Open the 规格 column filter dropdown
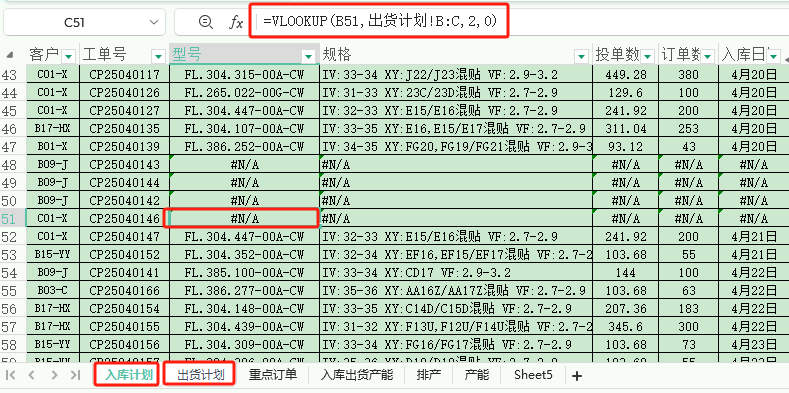This screenshot has width=789, height=393. point(582,55)
